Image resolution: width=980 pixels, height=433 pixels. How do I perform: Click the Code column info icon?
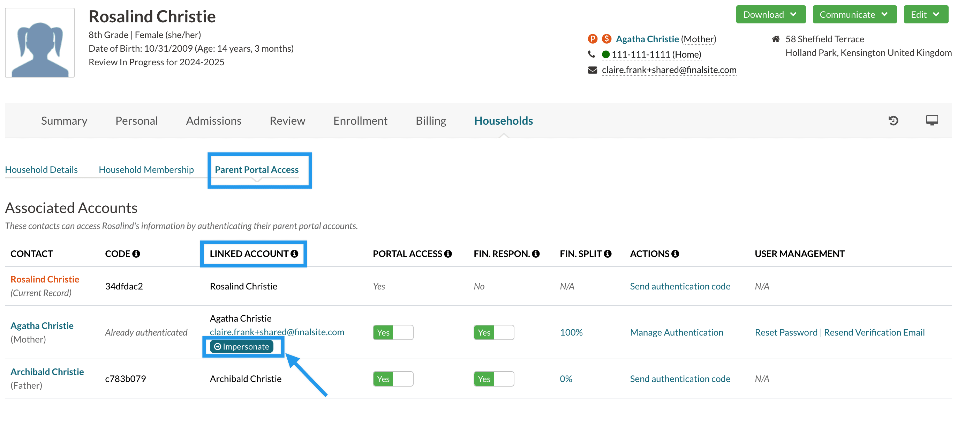136,254
